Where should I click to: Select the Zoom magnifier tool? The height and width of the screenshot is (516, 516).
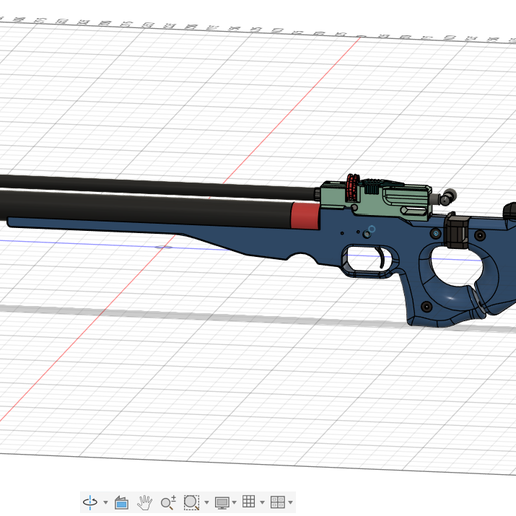[x=168, y=502]
